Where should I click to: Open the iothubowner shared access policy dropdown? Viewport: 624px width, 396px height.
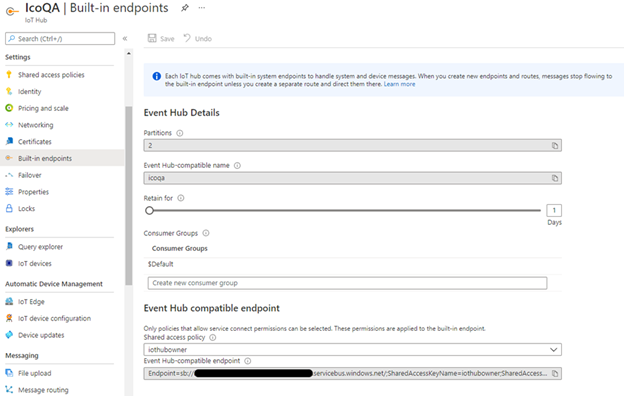(x=353, y=349)
